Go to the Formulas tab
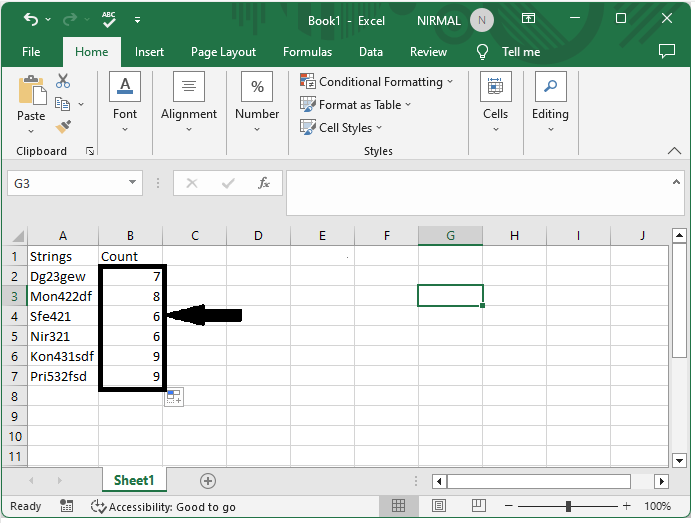 [x=307, y=52]
